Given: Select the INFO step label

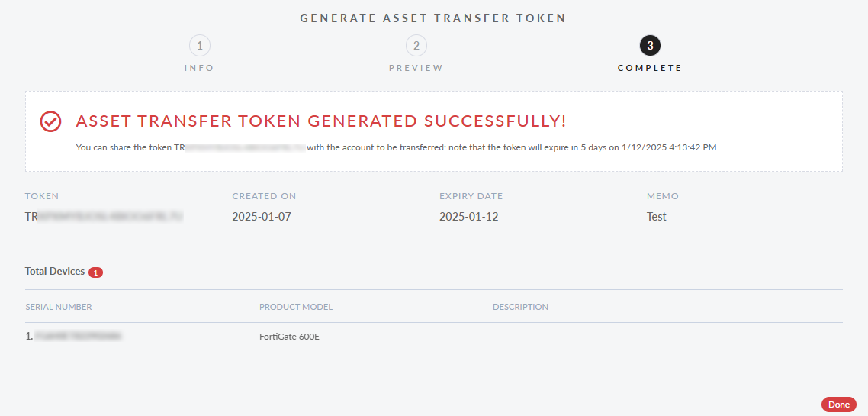Looking at the screenshot, I should [199, 68].
